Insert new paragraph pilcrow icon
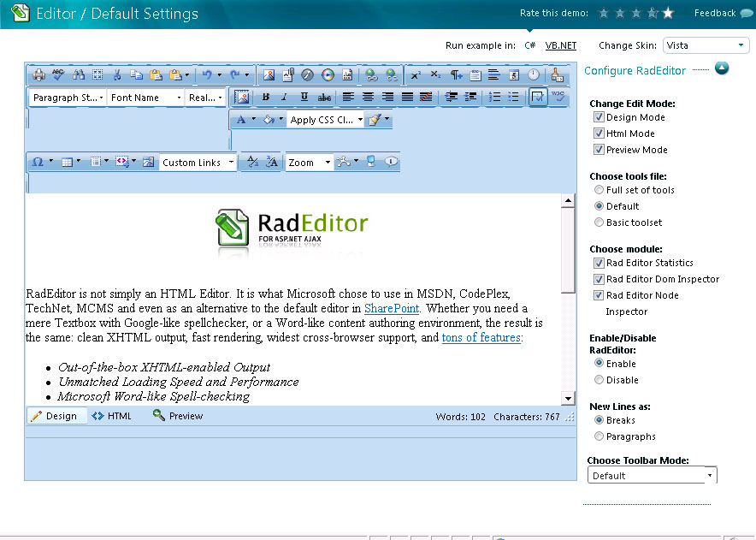The image size is (756, 540). pyautogui.click(x=456, y=74)
